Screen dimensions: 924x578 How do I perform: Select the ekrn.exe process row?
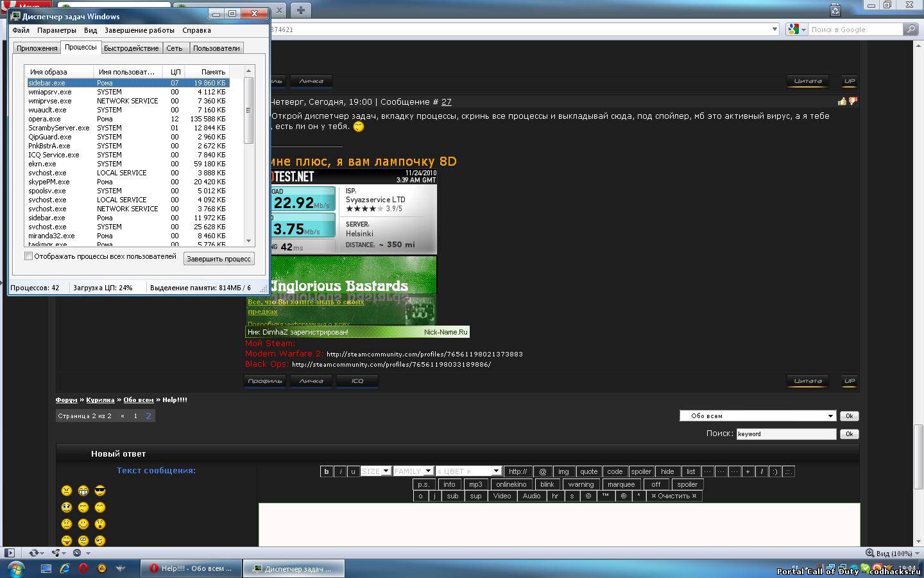click(x=128, y=164)
